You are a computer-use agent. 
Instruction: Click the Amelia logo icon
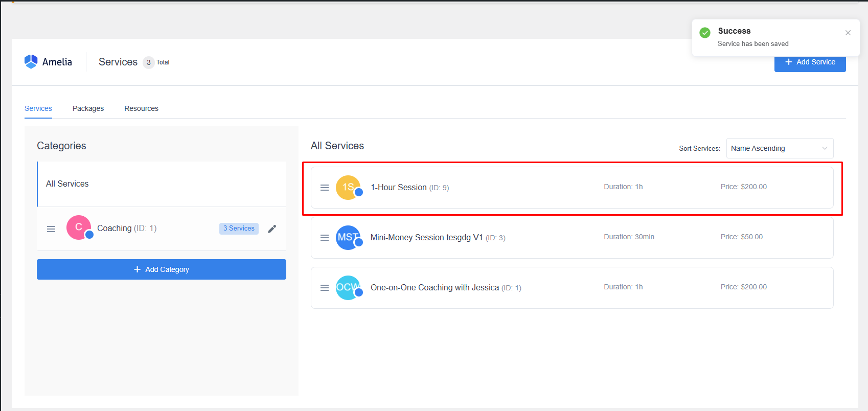[x=31, y=62]
